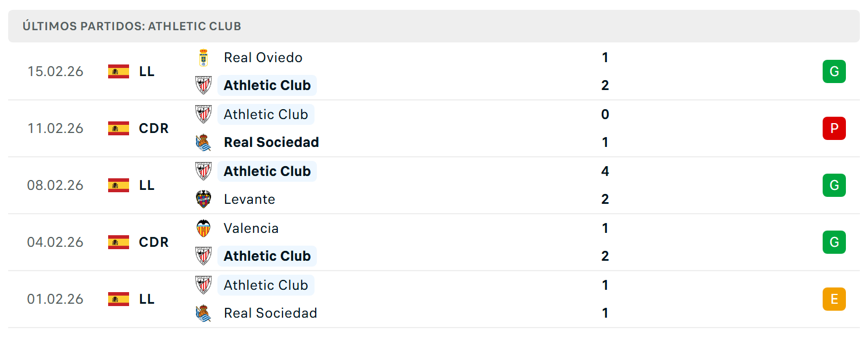Click Real Sociedad crest in 11.02.26 match
Screen dimensions: 868x338
coord(203,142)
